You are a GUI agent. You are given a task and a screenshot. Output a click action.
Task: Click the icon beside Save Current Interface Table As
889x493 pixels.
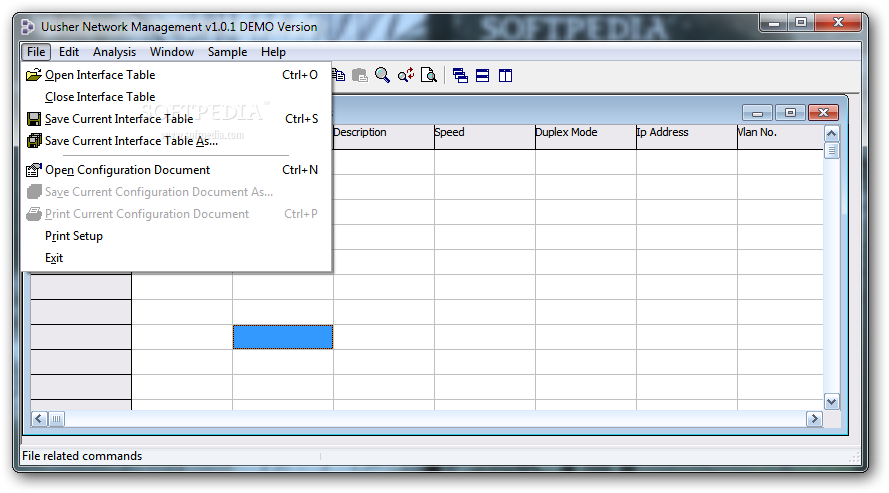tap(34, 141)
